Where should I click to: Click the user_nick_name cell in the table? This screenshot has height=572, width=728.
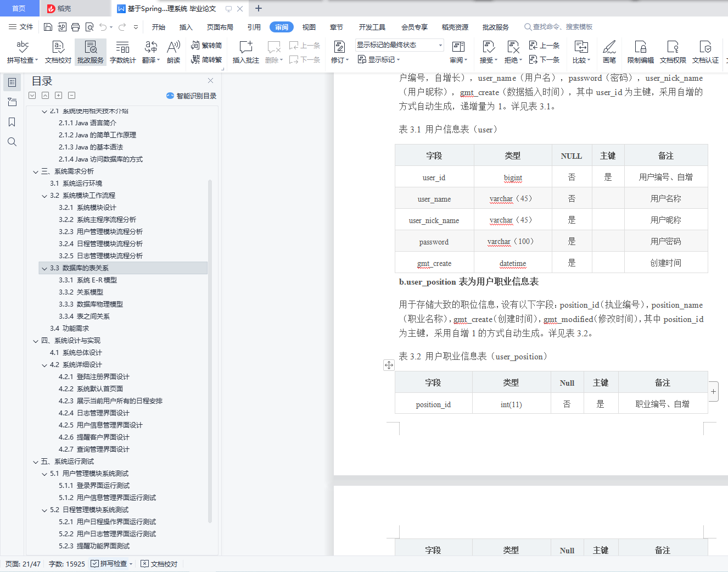click(434, 220)
